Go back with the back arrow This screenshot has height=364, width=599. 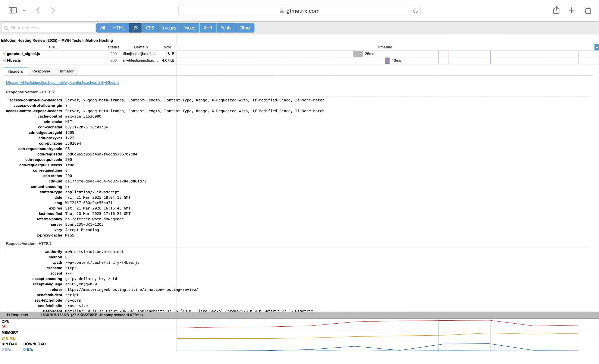(x=38, y=10)
